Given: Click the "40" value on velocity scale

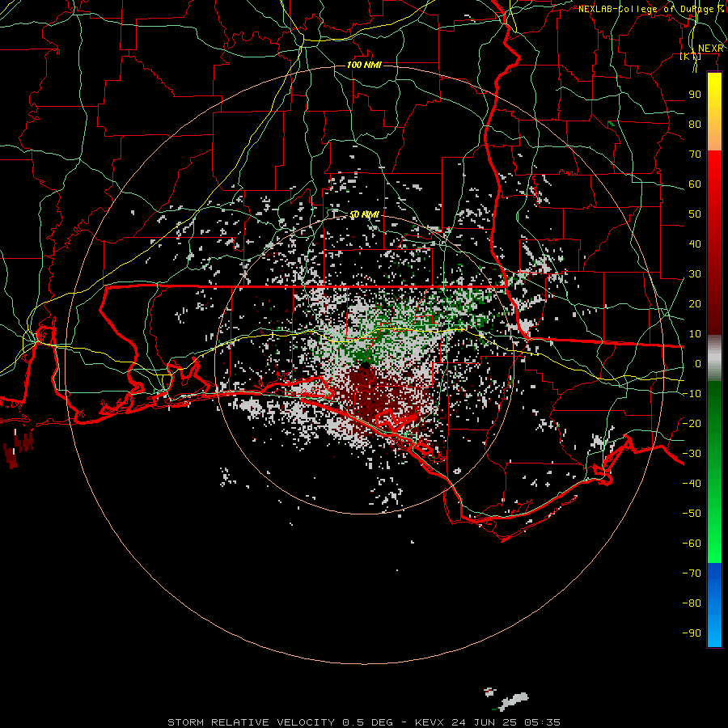Looking at the screenshot, I should [695, 244].
